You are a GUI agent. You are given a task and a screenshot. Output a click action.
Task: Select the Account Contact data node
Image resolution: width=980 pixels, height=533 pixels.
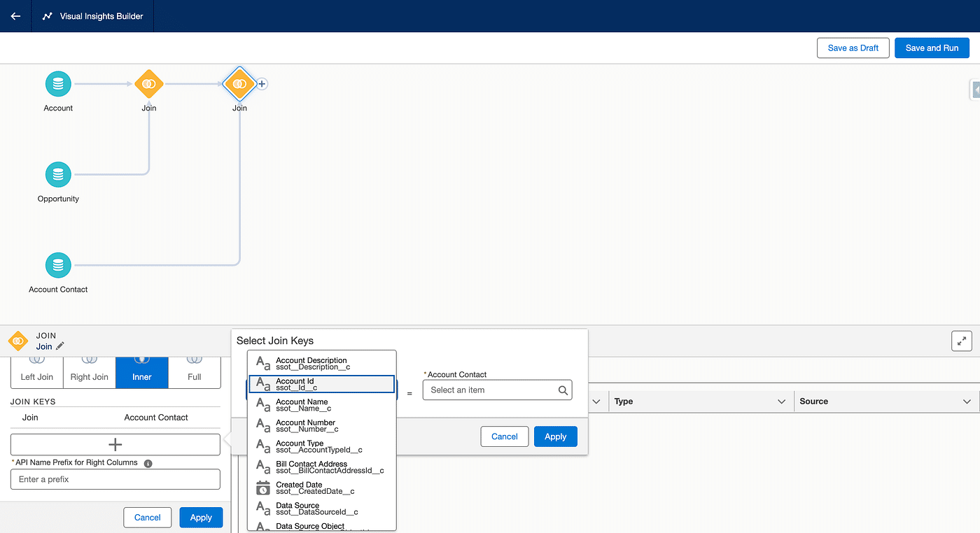coord(58,266)
